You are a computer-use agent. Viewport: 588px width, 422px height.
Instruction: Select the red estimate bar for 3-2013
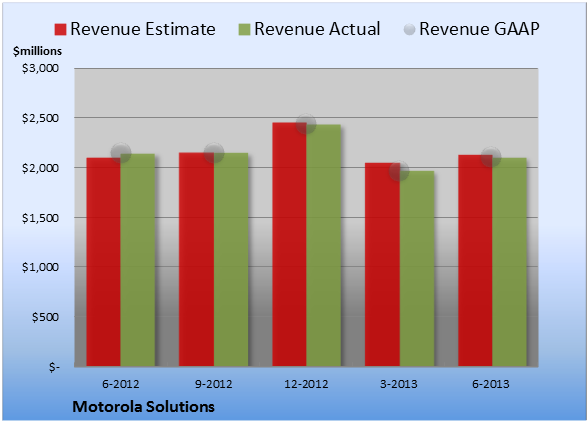point(382,264)
